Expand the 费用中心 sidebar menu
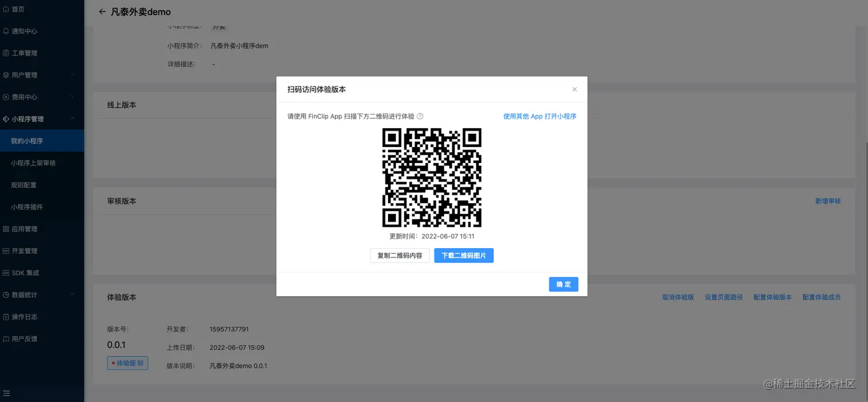 42,97
